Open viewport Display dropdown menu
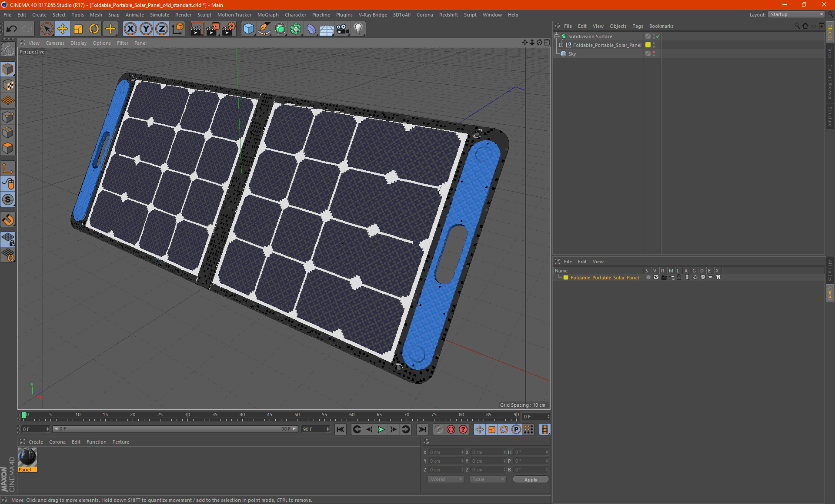The image size is (835, 504). 78,43
